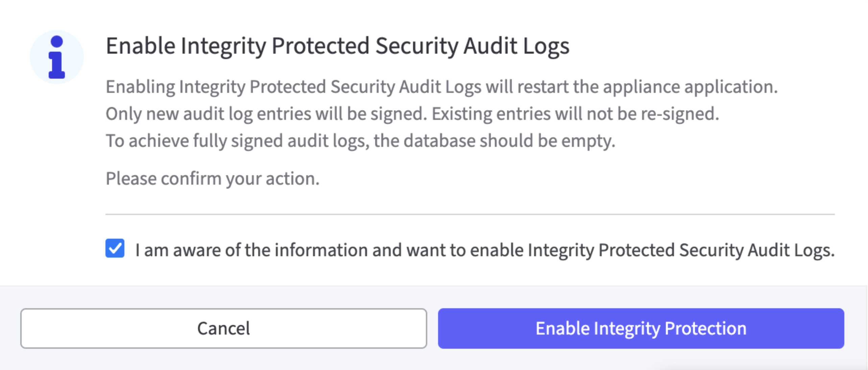Screen dimensions: 868x370
Task: Uncheck the awareness confirmation checkbox
Action: (x=115, y=248)
